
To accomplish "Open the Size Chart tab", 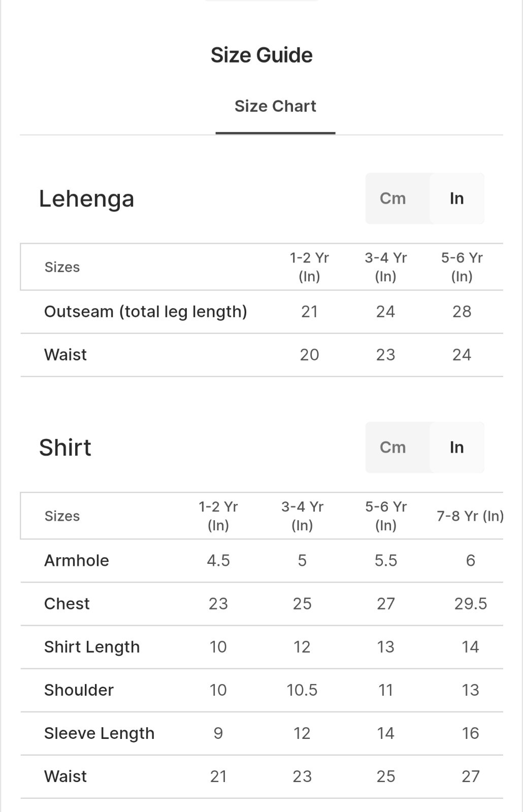I will [275, 106].
